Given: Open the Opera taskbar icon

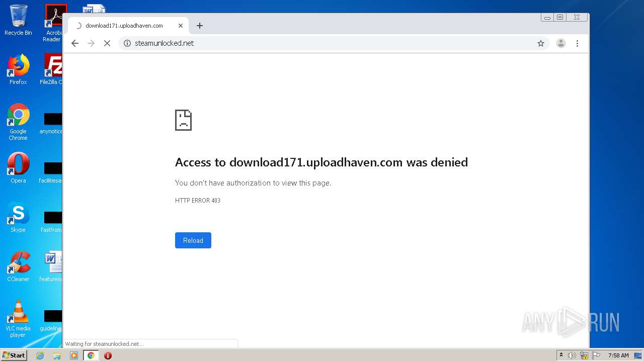Looking at the screenshot, I should [108, 355].
